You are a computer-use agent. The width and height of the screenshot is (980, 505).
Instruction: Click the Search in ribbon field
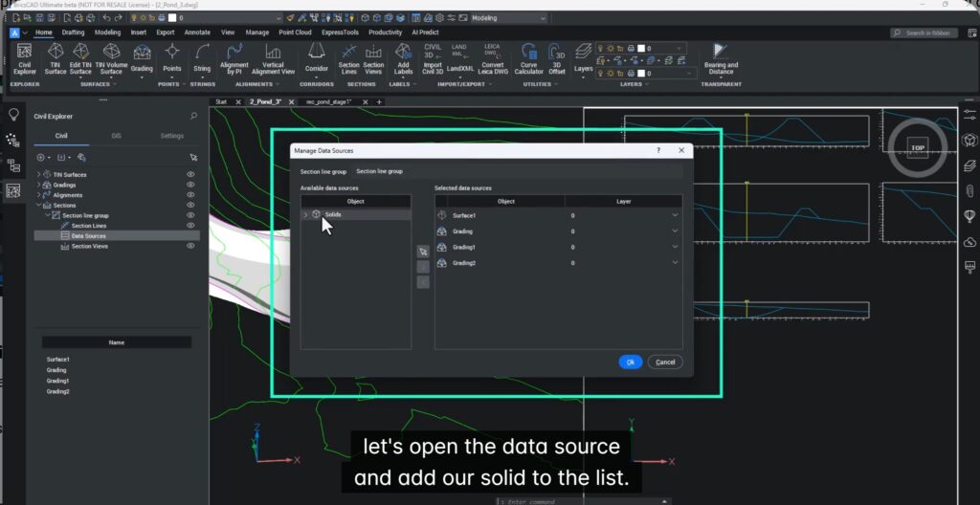click(x=923, y=33)
